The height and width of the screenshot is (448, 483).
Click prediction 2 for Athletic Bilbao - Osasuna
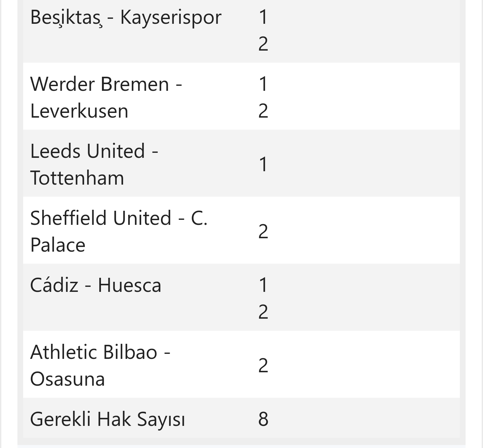point(263,365)
